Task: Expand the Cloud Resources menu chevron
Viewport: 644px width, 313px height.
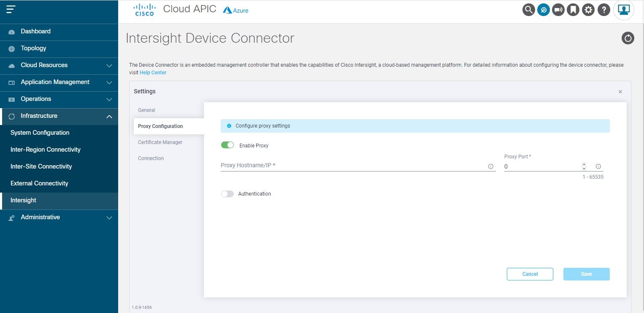Action: (x=109, y=66)
